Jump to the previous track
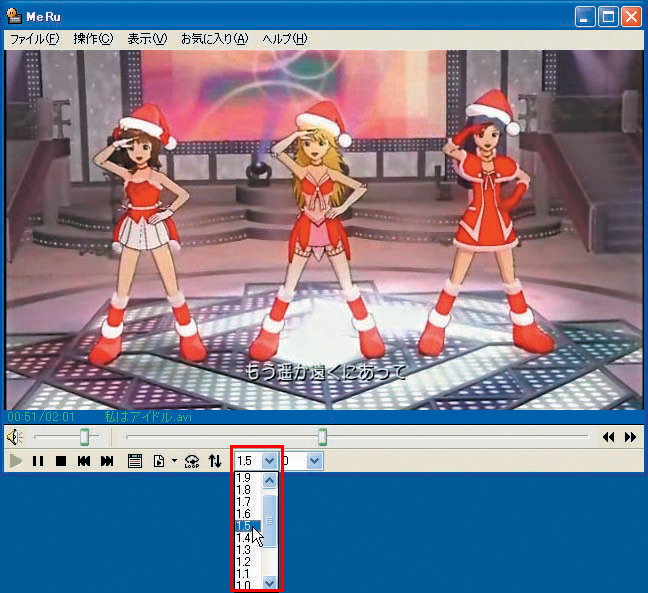 pyautogui.click(x=84, y=461)
